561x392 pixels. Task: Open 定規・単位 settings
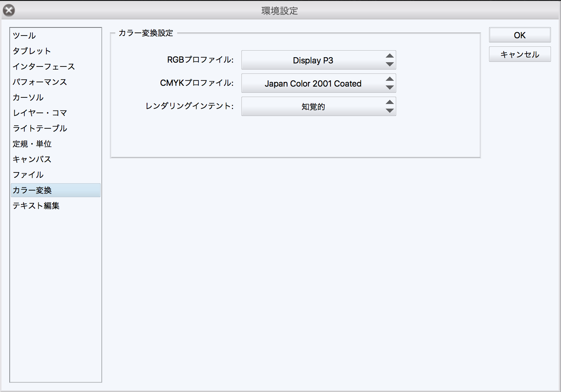pyautogui.click(x=56, y=144)
